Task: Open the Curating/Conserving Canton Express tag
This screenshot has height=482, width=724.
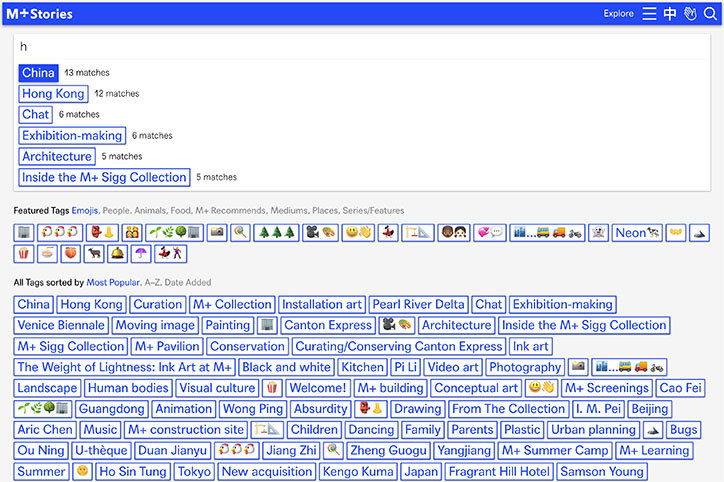Action: click(x=398, y=346)
